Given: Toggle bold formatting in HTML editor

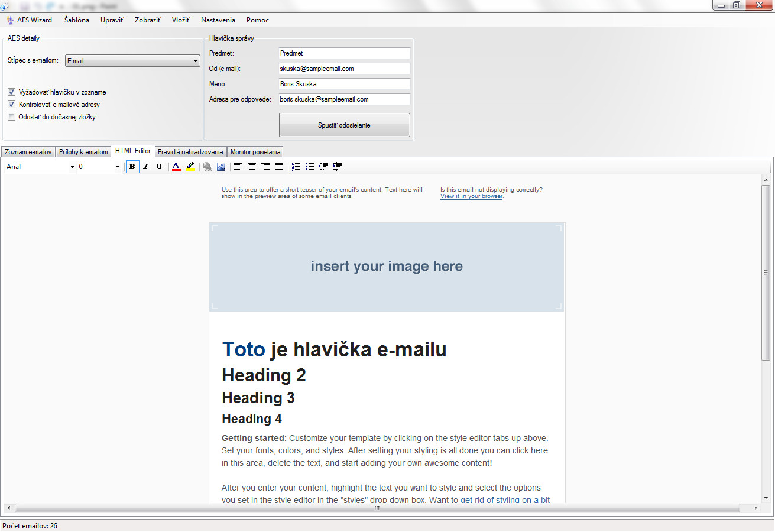Looking at the screenshot, I should pyautogui.click(x=132, y=167).
